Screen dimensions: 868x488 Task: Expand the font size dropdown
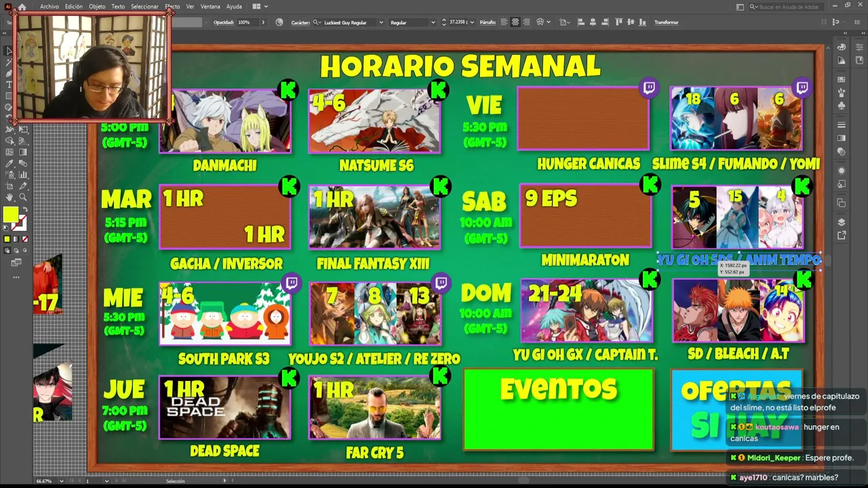click(x=473, y=22)
